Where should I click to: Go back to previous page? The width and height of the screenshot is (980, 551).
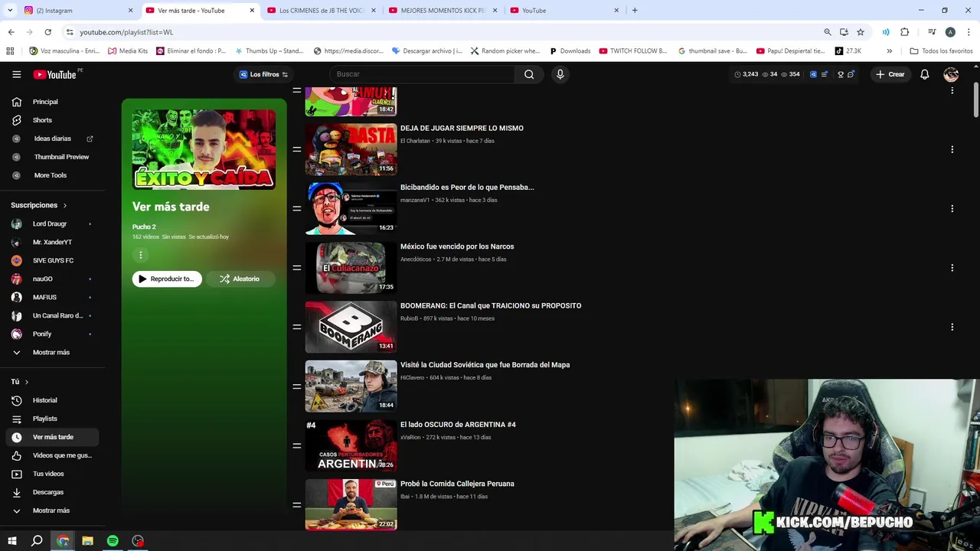tap(11, 32)
